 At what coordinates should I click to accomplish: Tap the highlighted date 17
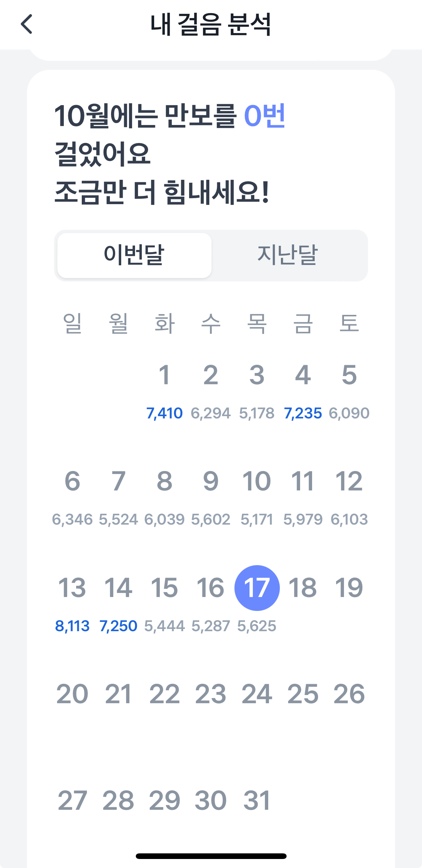tap(257, 588)
